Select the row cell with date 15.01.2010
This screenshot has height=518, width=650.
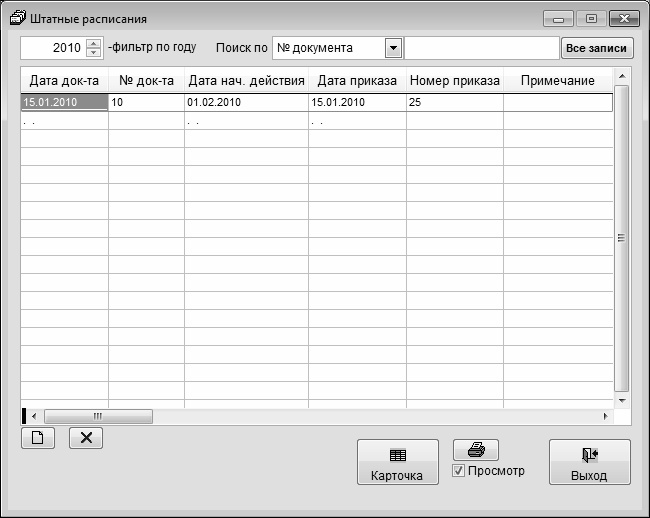coord(64,102)
